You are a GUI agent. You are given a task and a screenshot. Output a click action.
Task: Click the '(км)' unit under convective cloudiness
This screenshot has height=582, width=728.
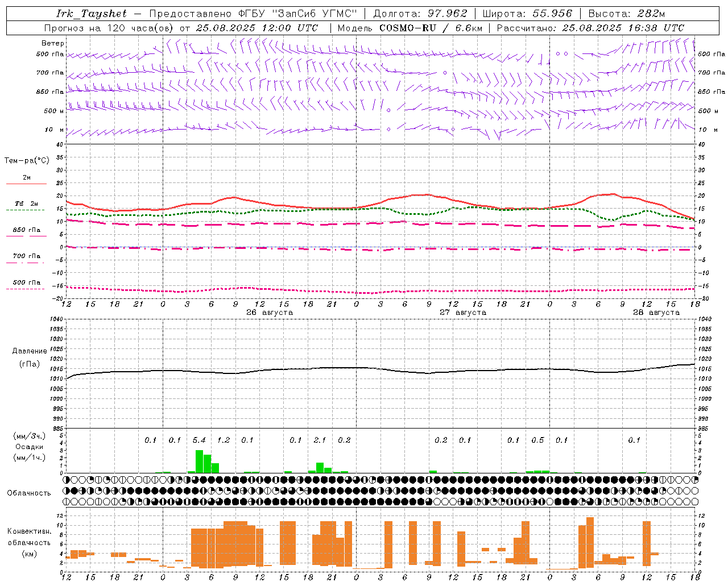click(x=30, y=554)
